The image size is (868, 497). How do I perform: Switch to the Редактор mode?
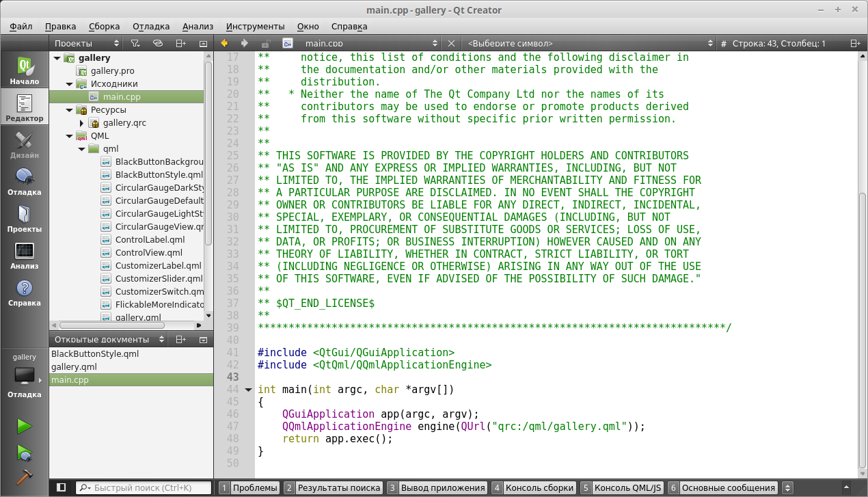pyautogui.click(x=24, y=108)
